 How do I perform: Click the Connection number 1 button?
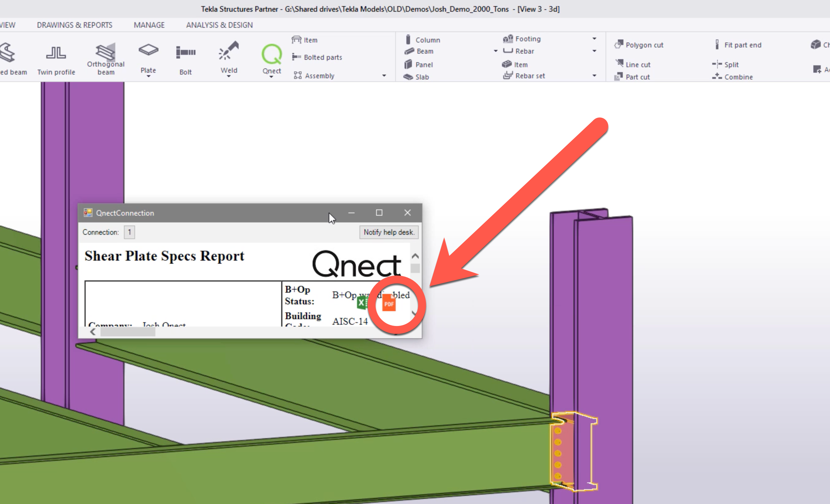point(129,232)
